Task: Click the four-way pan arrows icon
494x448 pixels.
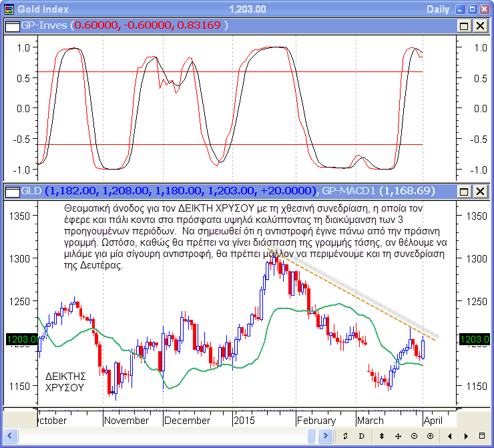Action: (398, 436)
